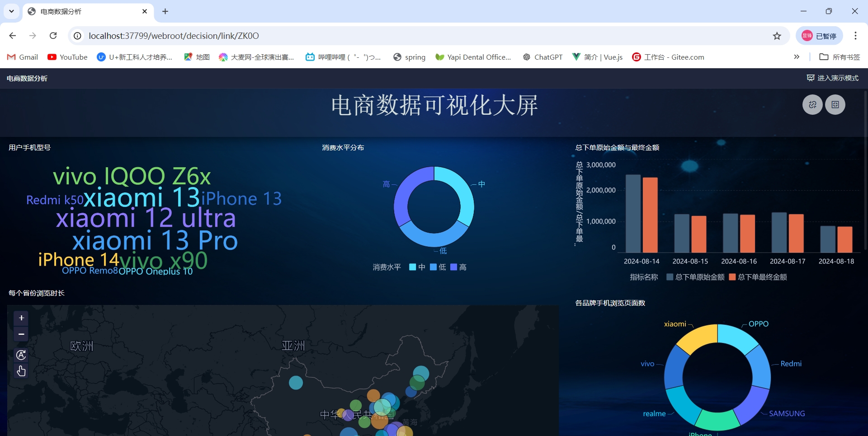Image resolution: width=868 pixels, height=436 pixels.
Task: Open the U+新工科人才培养 bookmark
Action: 135,57
